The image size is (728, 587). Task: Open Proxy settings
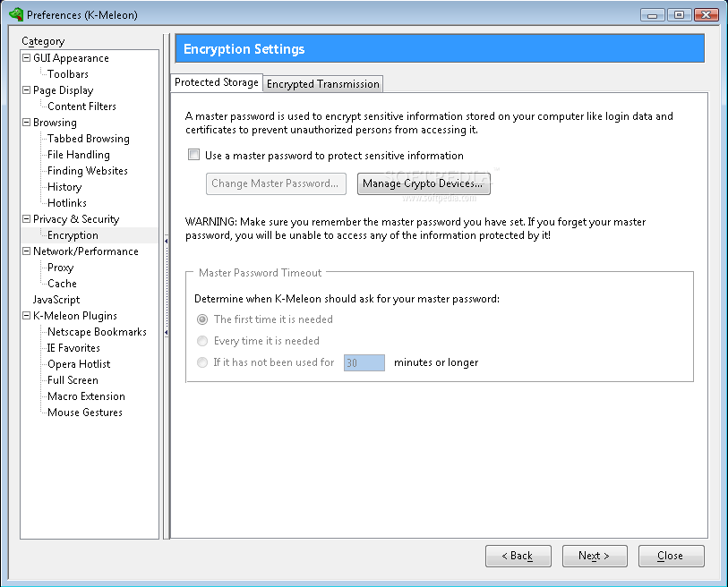60,268
